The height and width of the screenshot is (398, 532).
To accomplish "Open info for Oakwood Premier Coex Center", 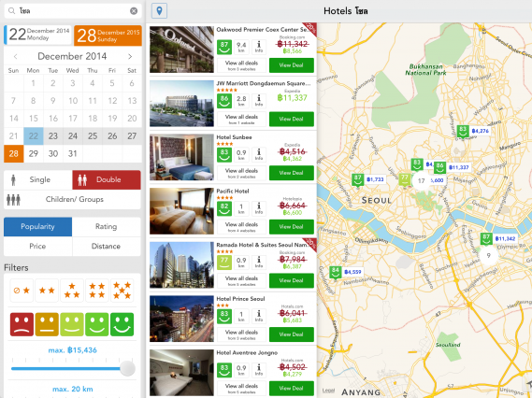I will pos(259,47).
